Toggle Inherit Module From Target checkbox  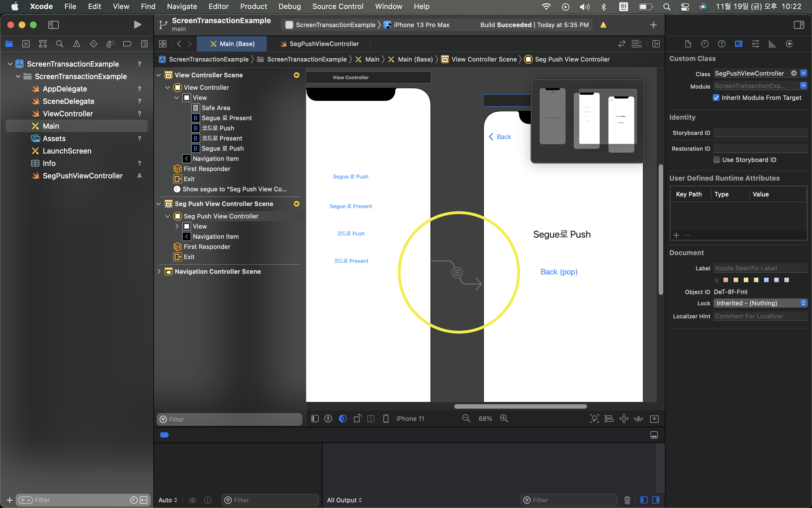tap(716, 98)
